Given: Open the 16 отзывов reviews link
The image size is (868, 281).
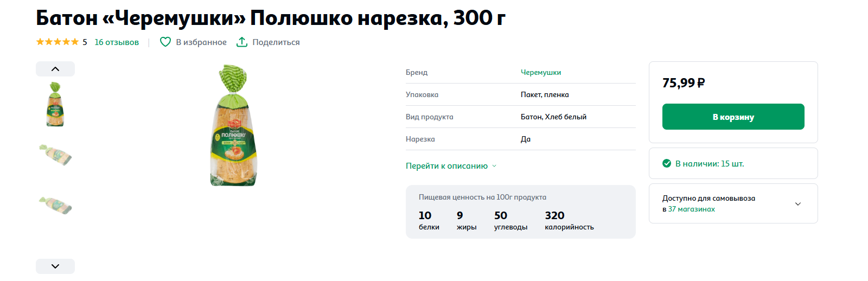Looking at the screenshot, I should pos(117,42).
